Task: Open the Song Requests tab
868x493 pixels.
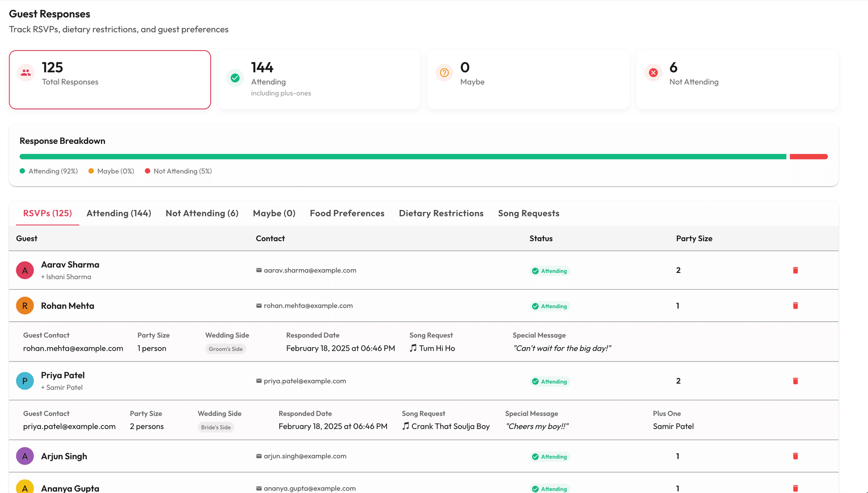Action: point(528,213)
